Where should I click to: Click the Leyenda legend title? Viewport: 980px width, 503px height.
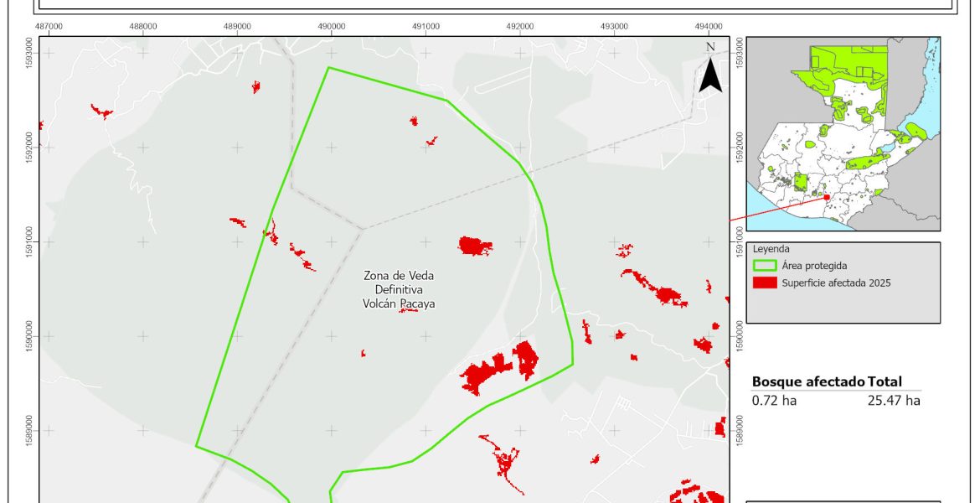pos(771,249)
